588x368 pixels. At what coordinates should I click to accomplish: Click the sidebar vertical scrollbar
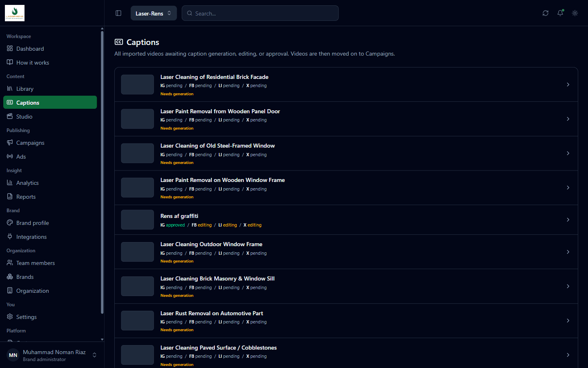coord(102,172)
